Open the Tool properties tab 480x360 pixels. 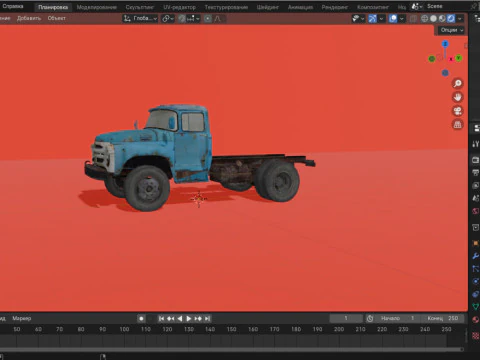pos(476,144)
